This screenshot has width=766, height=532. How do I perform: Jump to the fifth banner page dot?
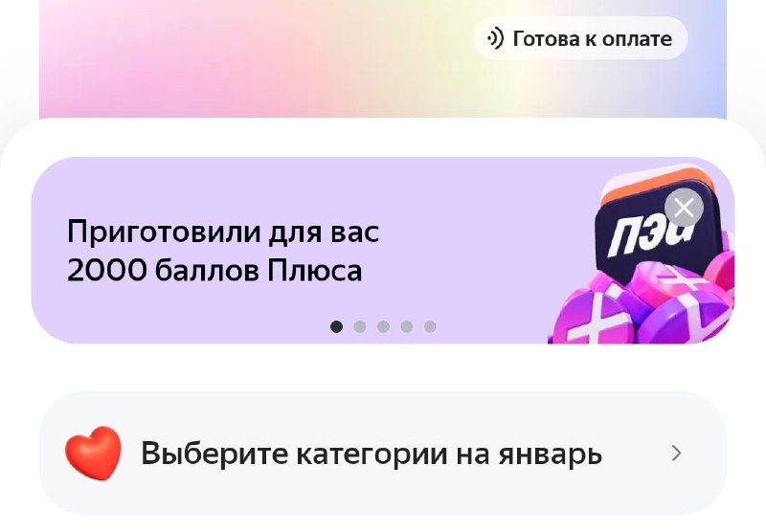click(x=430, y=326)
